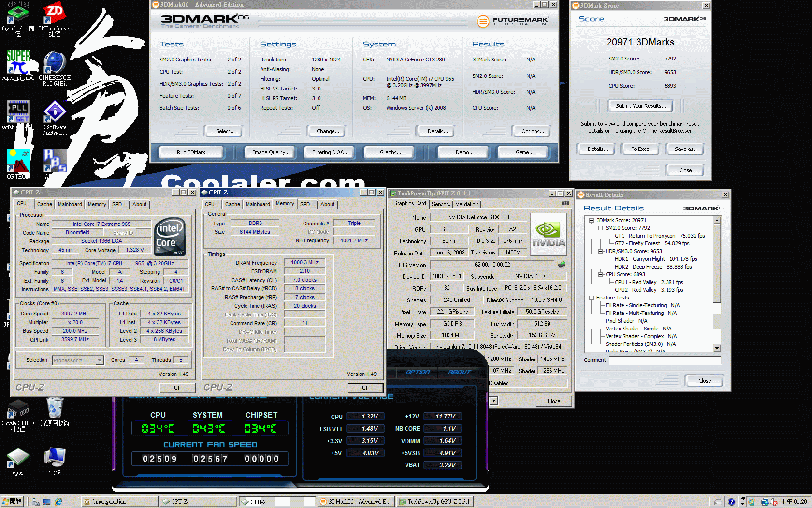Click Close button in Result Details

(705, 381)
